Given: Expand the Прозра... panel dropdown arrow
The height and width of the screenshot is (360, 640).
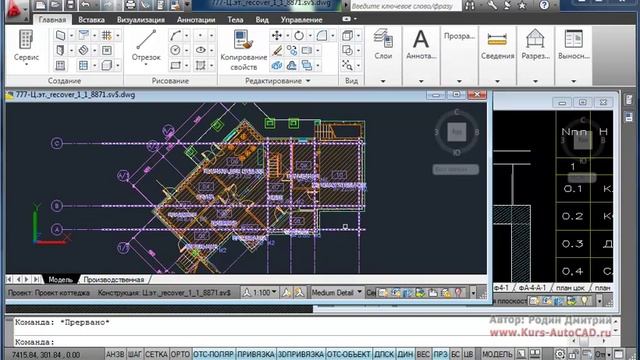Looking at the screenshot, I should pos(459,81).
